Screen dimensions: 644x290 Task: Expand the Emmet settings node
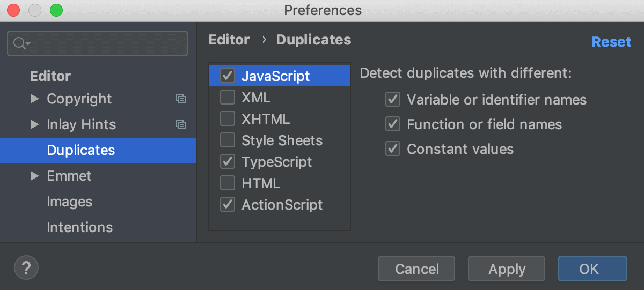(35, 176)
